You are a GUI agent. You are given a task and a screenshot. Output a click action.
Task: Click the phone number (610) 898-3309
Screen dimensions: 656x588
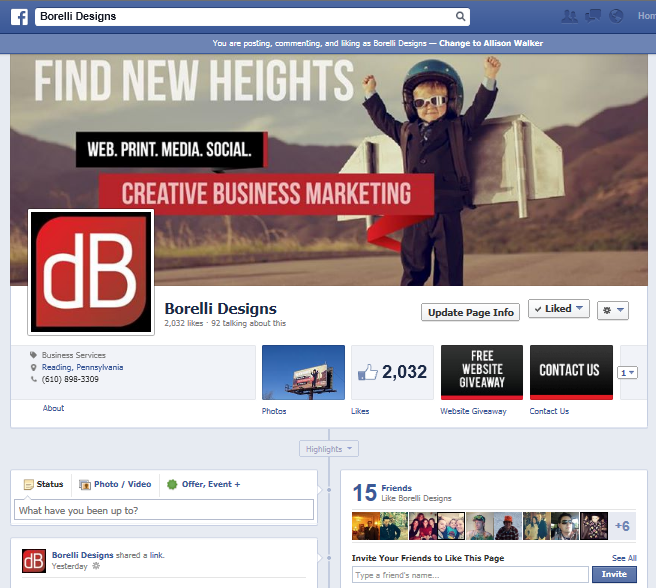(70, 379)
